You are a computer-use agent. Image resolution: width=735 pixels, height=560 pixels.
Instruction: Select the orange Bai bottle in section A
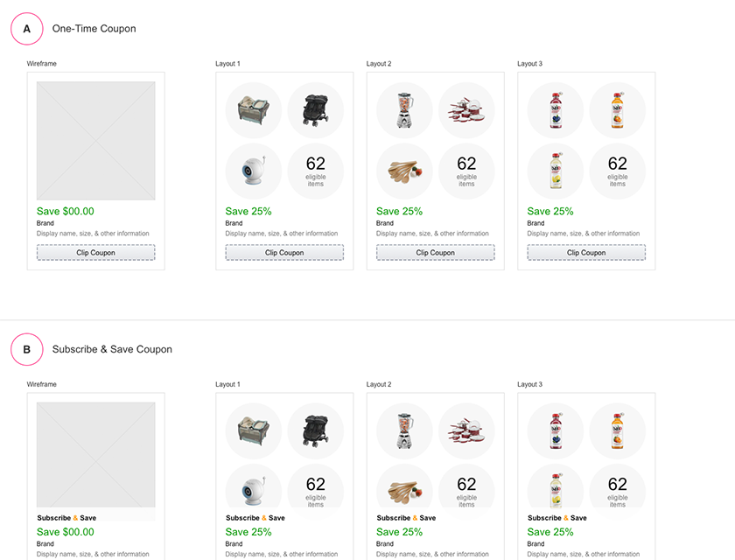[x=618, y=110]
